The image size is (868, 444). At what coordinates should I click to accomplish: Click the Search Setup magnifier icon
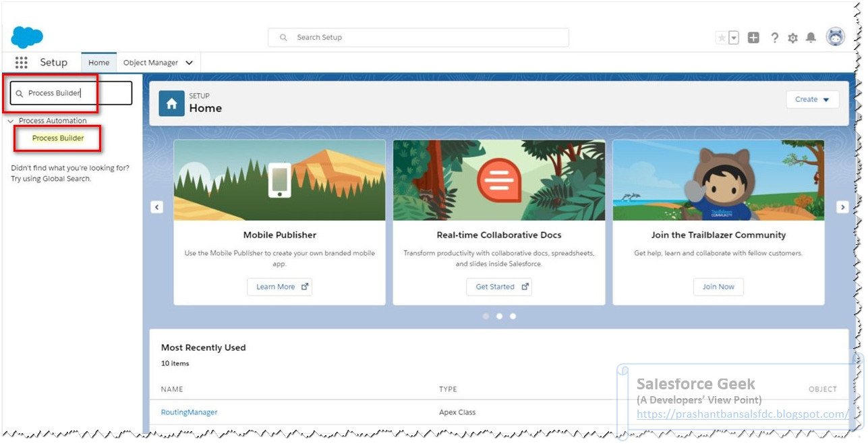284,38
